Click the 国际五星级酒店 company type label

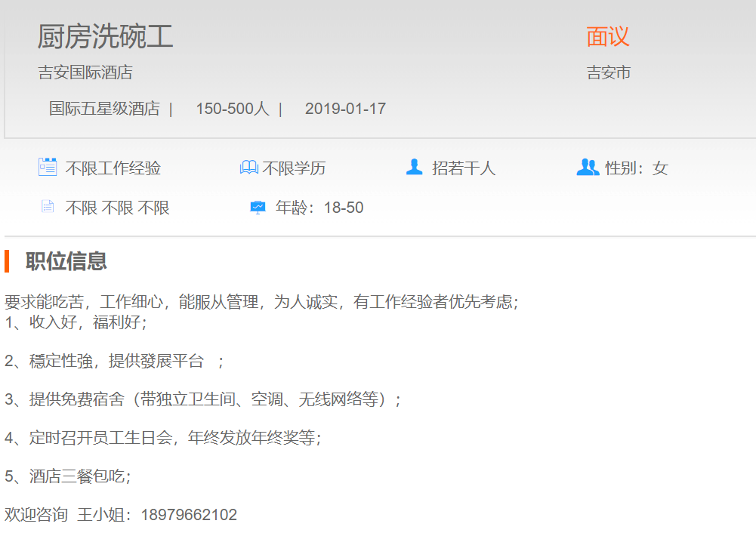click(x=104, y=109)
